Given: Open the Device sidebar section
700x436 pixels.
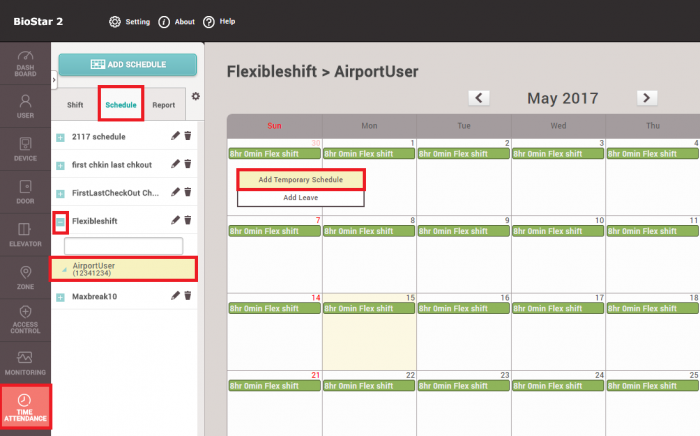Looking at the screenshot, I should (25, 149).
